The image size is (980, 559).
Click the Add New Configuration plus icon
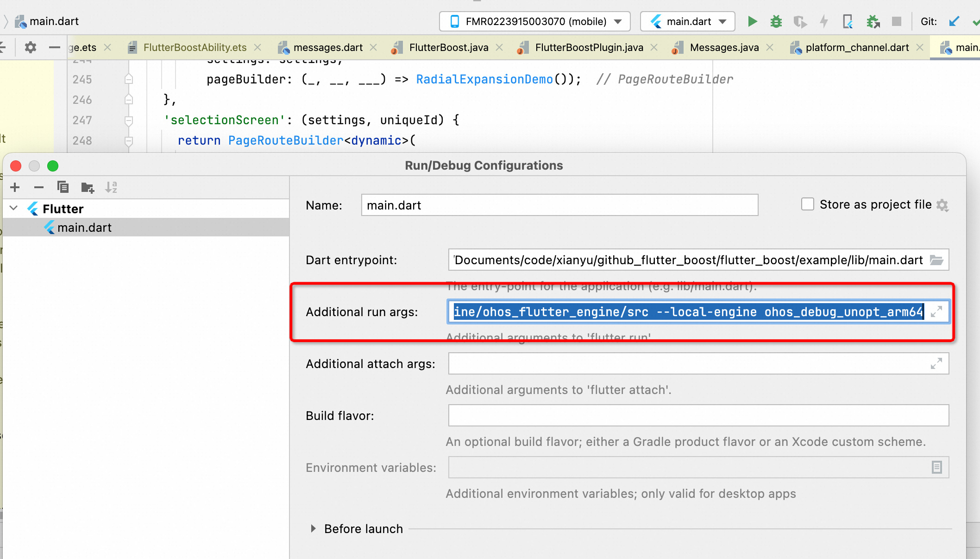[15, 187]
